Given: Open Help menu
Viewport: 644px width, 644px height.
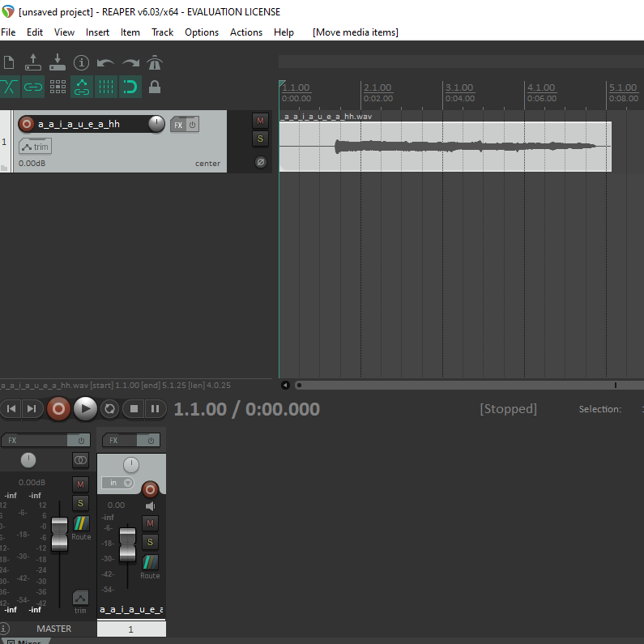Looking at the screenshot, I should pos(284,32).
